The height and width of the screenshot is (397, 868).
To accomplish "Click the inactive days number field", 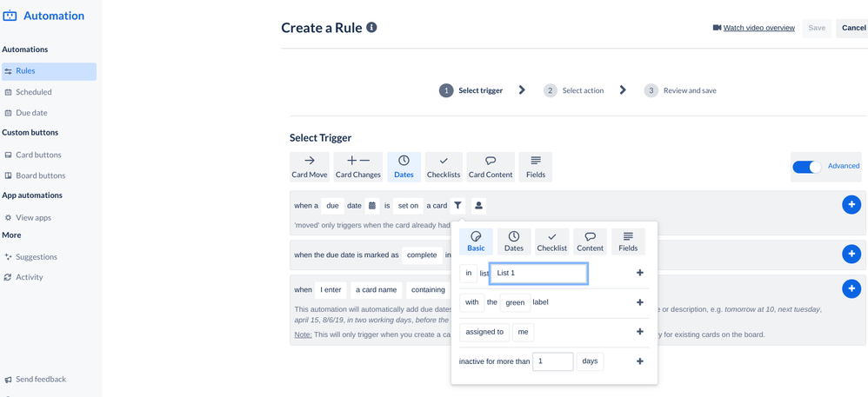I will [552, 361].
